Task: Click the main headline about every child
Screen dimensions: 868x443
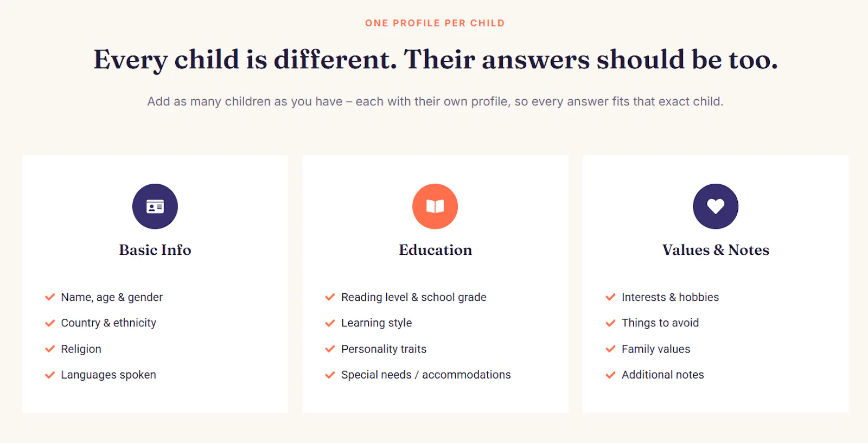Action: point(436,60)
